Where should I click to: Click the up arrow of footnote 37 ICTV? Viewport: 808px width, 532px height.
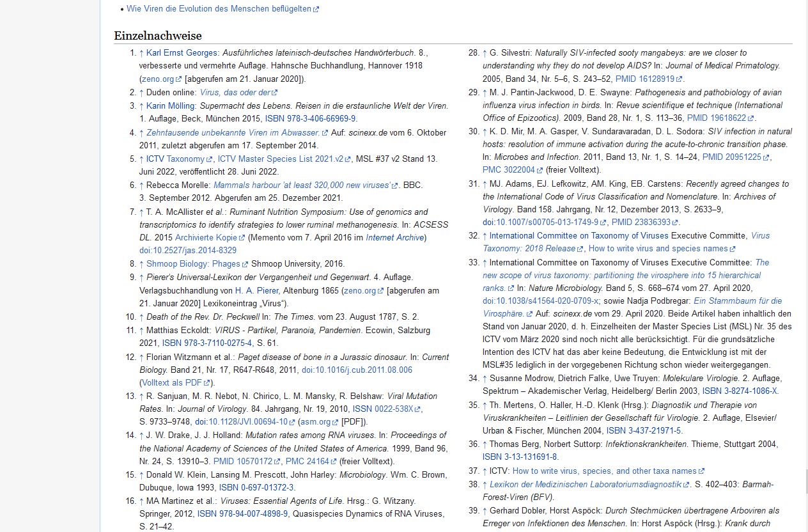[x=485, y=471]
